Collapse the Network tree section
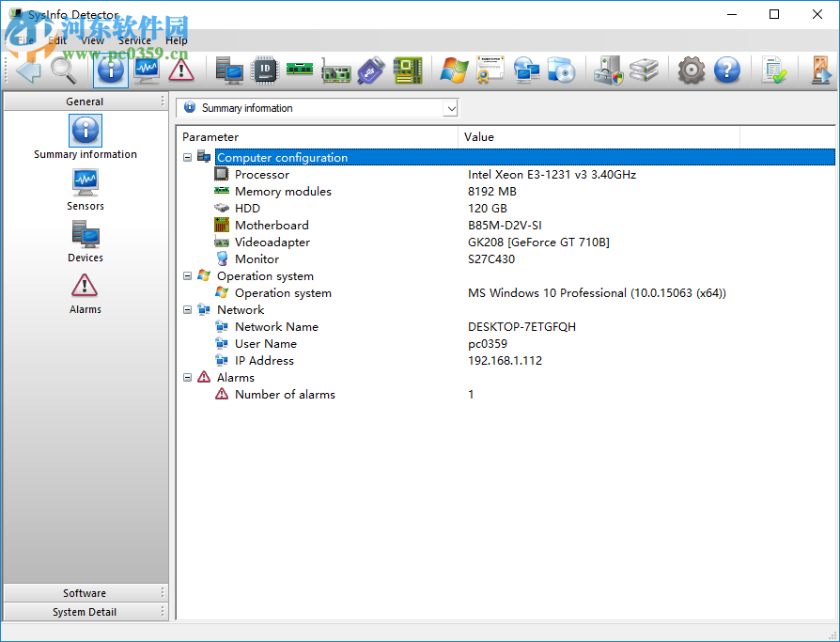The image size is (840, 642). [188, 310]
